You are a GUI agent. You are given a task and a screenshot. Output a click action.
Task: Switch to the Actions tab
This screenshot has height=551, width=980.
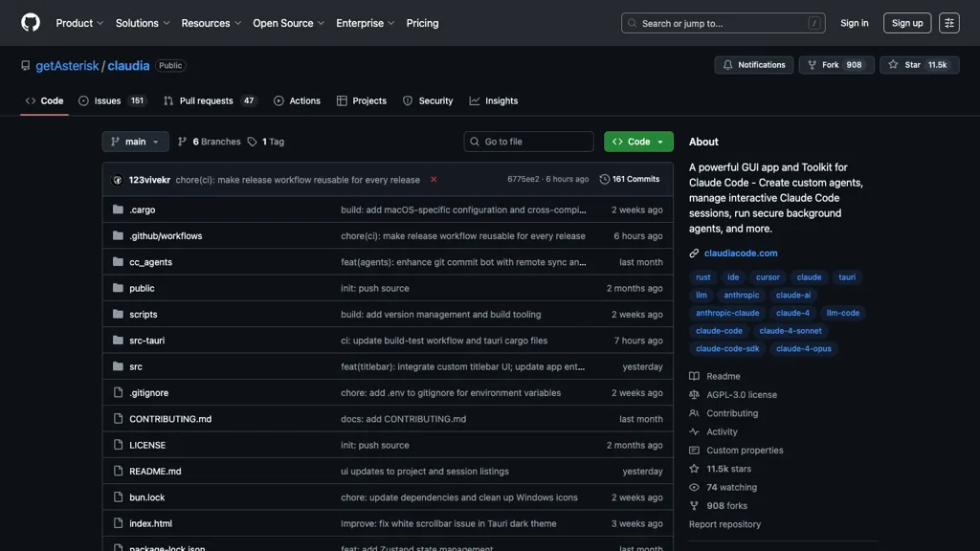(x=297, y=101)
